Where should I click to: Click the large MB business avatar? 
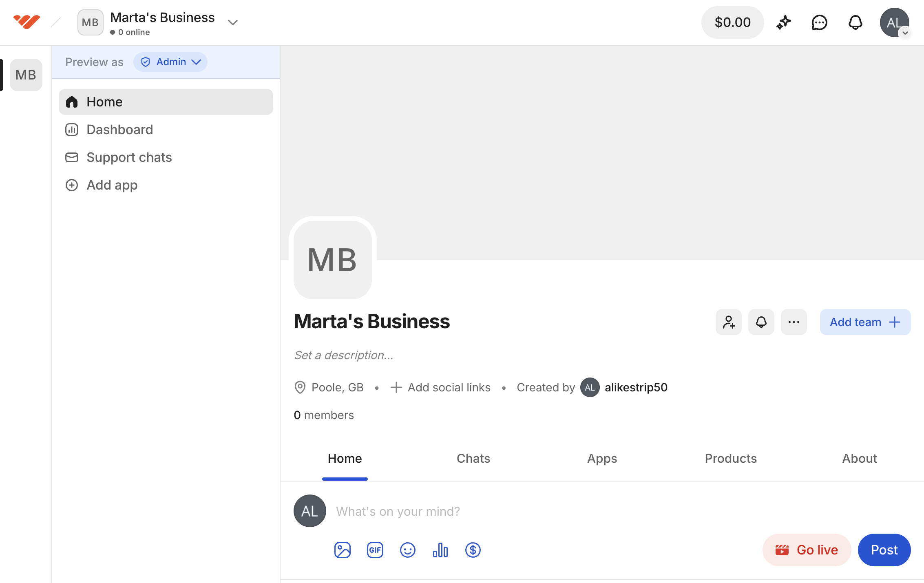point(333,260)
